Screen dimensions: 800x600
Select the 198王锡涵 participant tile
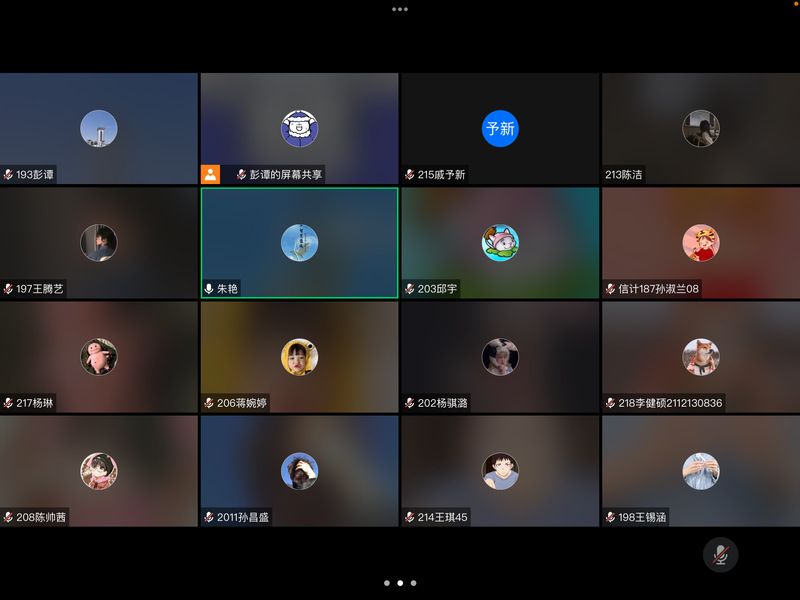click(700, 471)
